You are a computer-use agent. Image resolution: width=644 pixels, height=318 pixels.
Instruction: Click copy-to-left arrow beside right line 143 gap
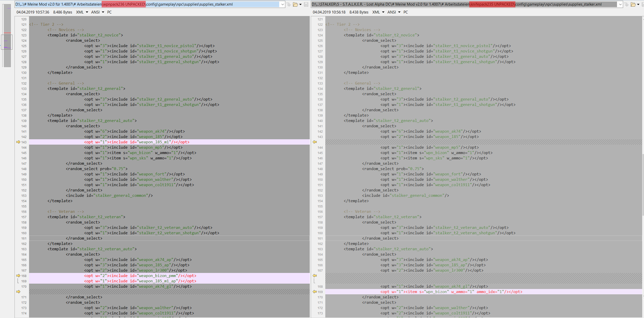315,142
